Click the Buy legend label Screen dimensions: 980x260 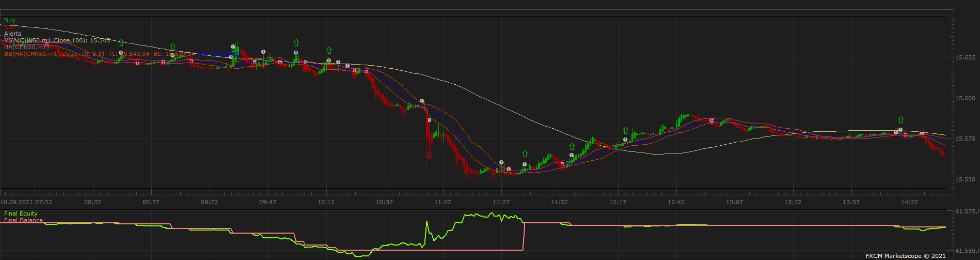(10, 20)
